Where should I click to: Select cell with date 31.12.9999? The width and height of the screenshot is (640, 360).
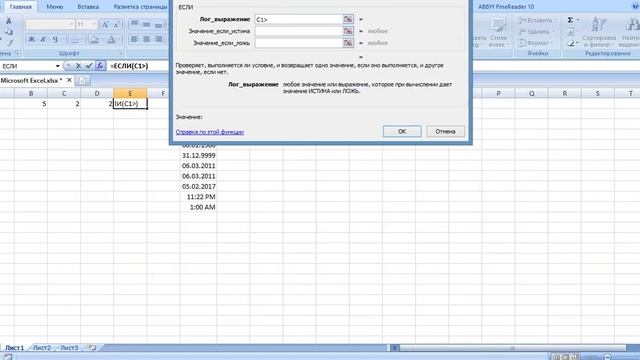(198, 156)
